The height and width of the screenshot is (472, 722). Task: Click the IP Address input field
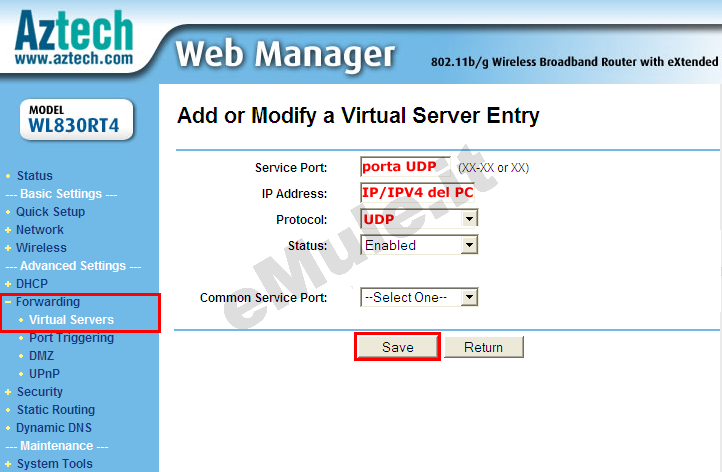pos(417,192)
